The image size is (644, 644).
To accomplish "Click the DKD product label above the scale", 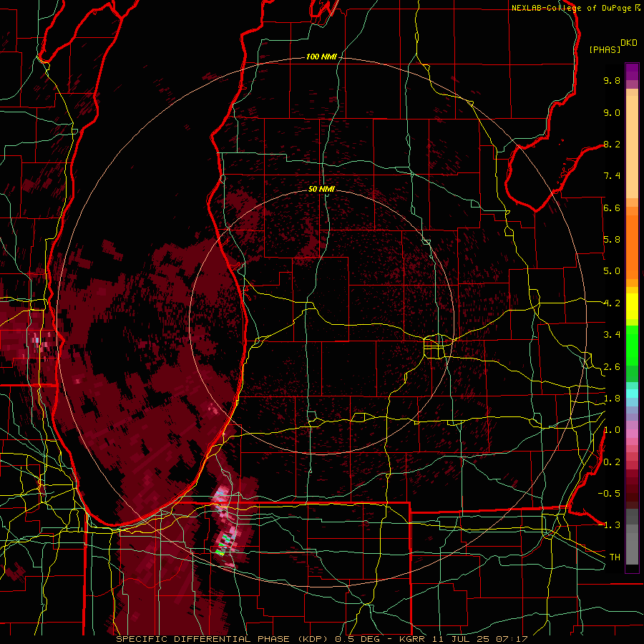I will click(x=629, y=43).
